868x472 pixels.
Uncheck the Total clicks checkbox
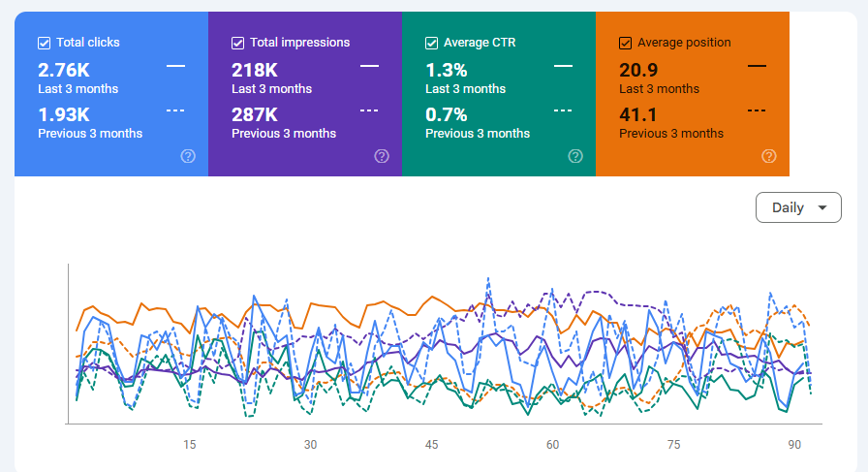point(45,43)
